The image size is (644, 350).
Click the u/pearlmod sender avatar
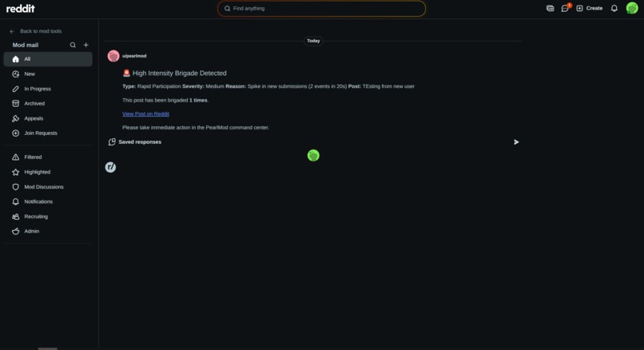click(113, 56)
